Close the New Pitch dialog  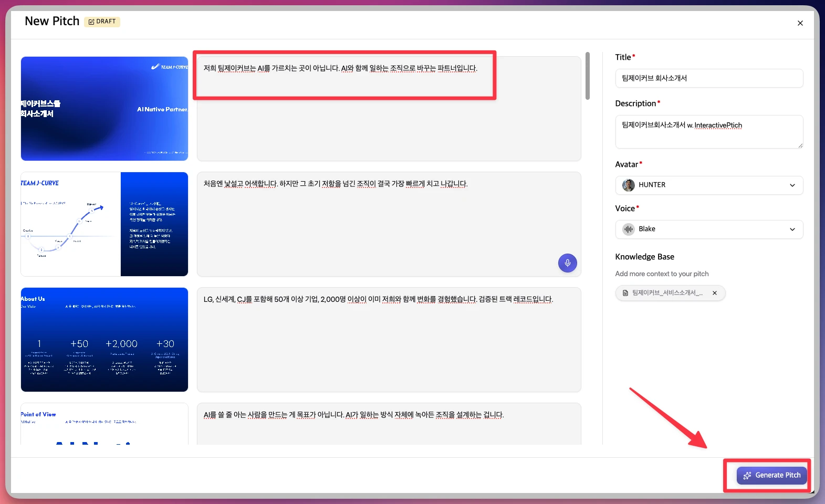click(800, 23)
